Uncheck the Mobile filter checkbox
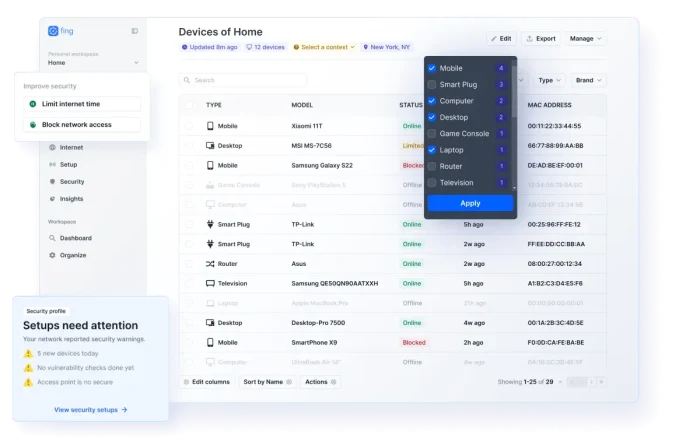 pos(432,68)
